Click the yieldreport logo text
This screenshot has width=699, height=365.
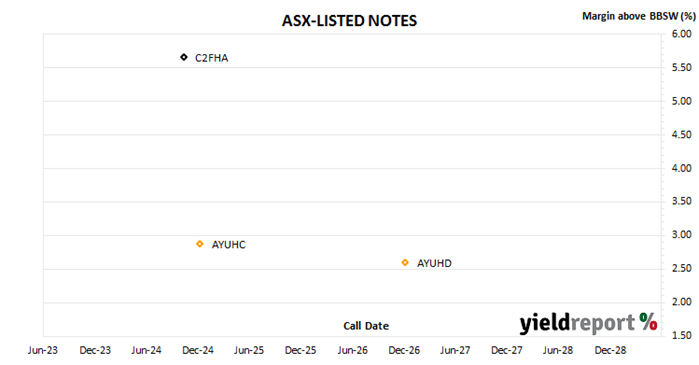[577, 323]
